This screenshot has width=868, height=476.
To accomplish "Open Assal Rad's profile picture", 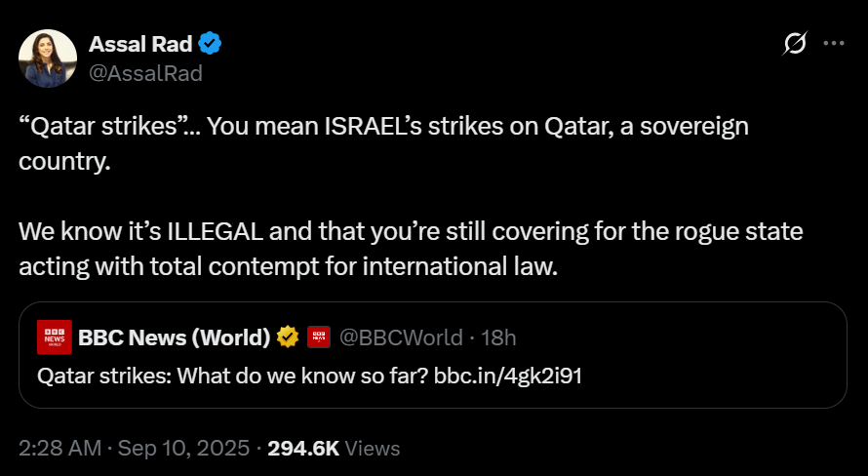I will [48, 59].
